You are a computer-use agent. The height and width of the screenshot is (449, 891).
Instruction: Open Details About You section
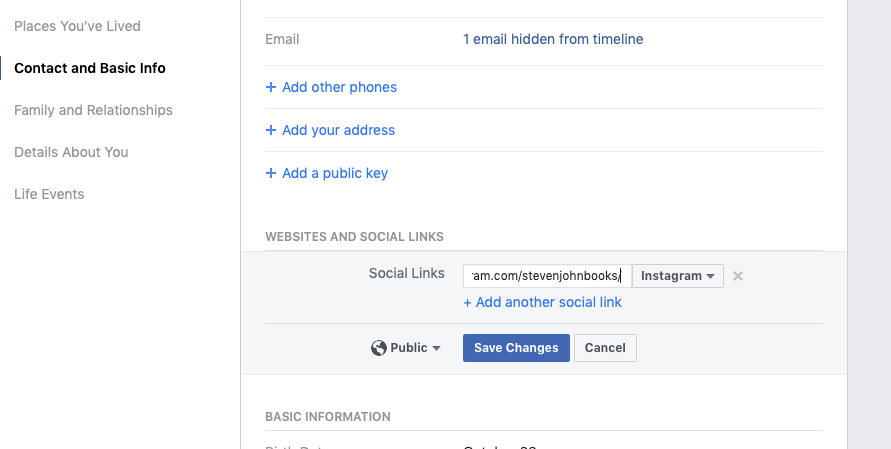[71, 152]
